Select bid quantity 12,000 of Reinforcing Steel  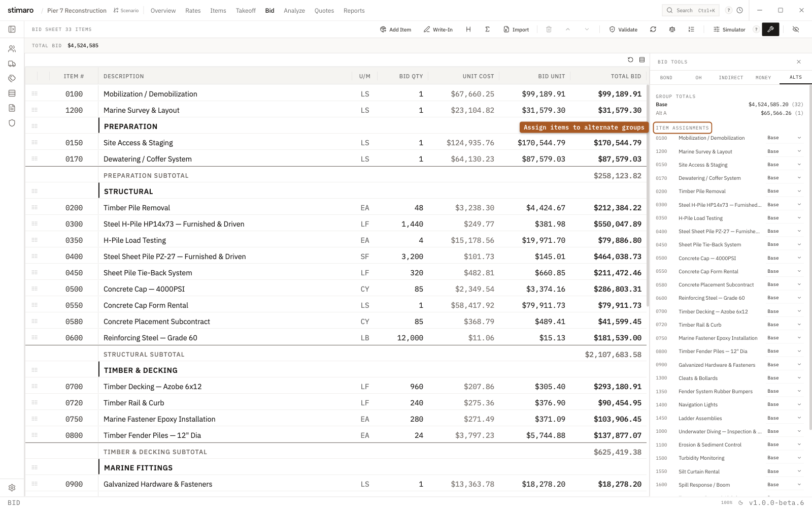click(x=410, y=338)
